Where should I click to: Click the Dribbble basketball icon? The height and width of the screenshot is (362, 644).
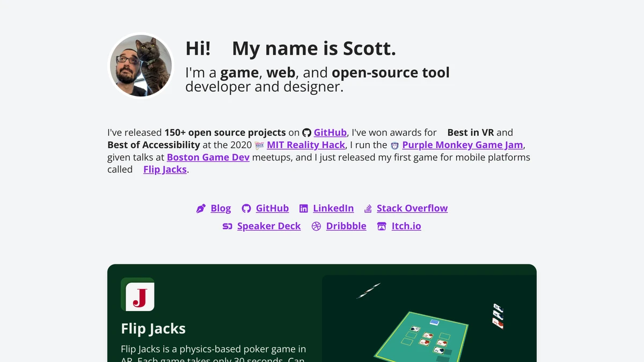pos(317,226)
